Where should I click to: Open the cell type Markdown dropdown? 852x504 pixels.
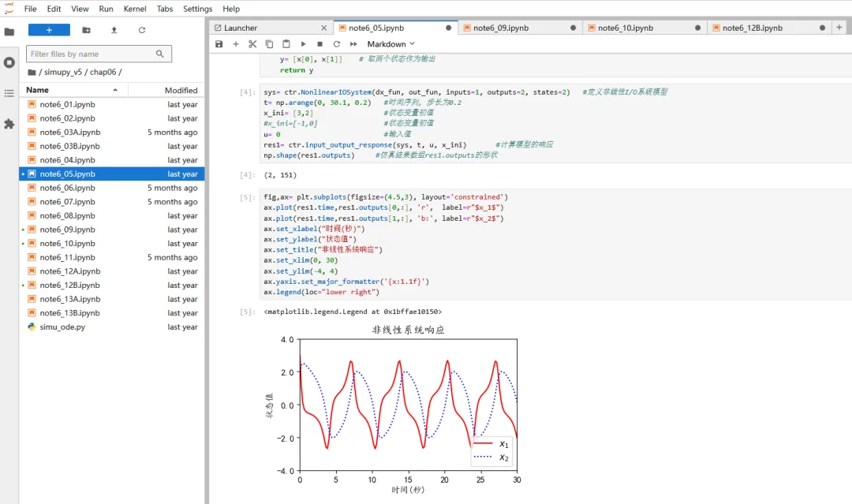(x=390, y=44)
